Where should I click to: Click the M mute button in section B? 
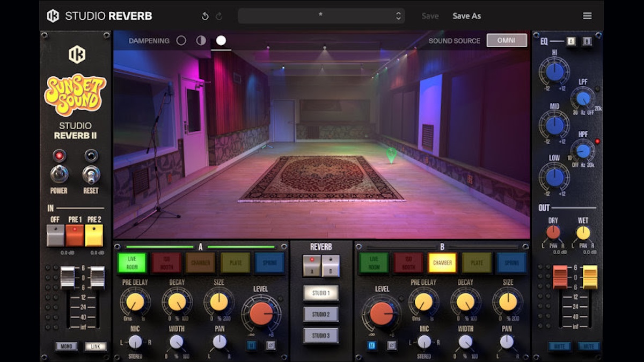(x=371, y=345)
